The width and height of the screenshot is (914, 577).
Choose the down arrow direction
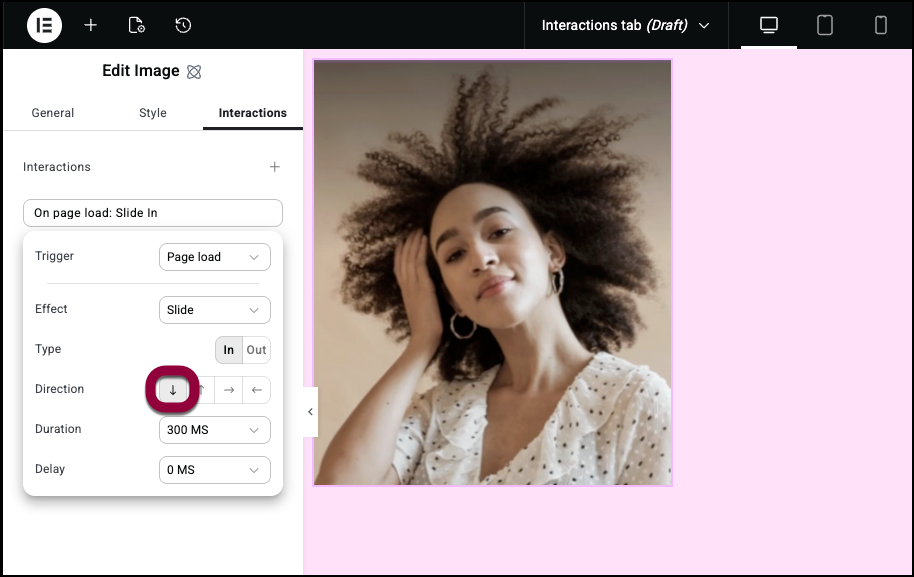click(172, 390)
